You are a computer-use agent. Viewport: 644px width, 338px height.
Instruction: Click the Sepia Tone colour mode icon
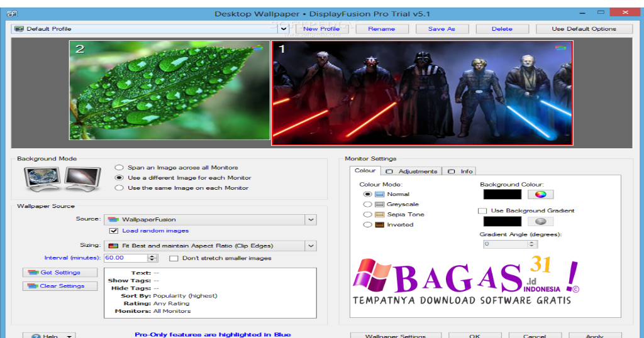click(x=379, y=214)
